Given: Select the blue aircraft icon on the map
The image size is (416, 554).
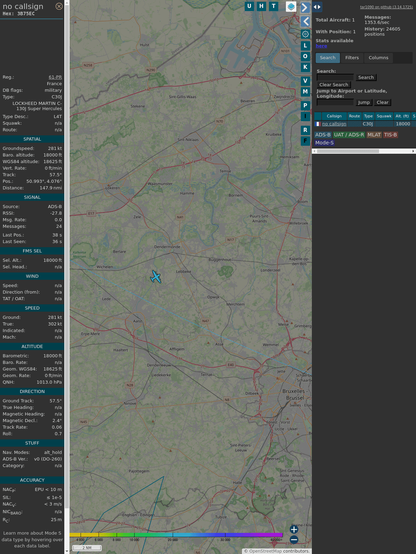Looking at the screenshot, I should pyautogui.click(x=156, y=277).
